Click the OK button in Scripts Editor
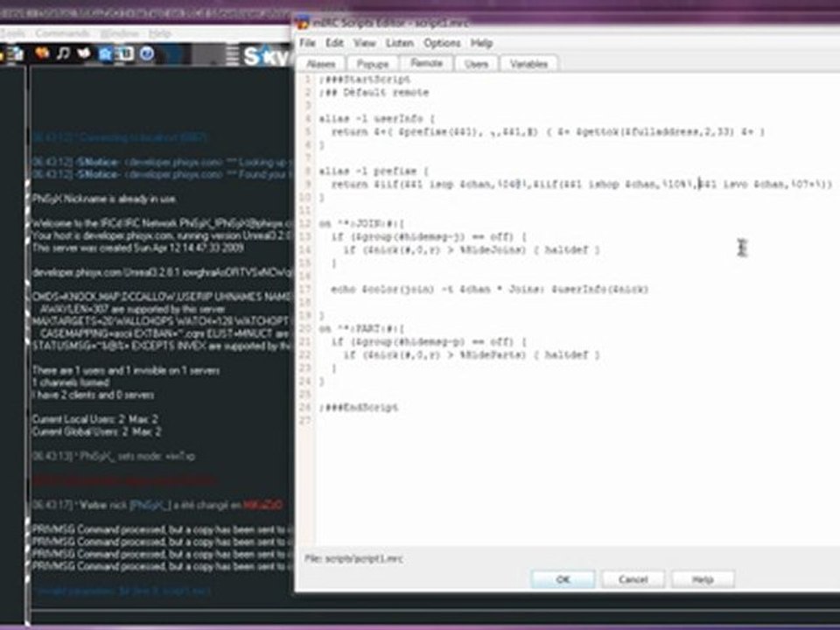The height and width of the screenshot is (630, 840). pos(563,579)
